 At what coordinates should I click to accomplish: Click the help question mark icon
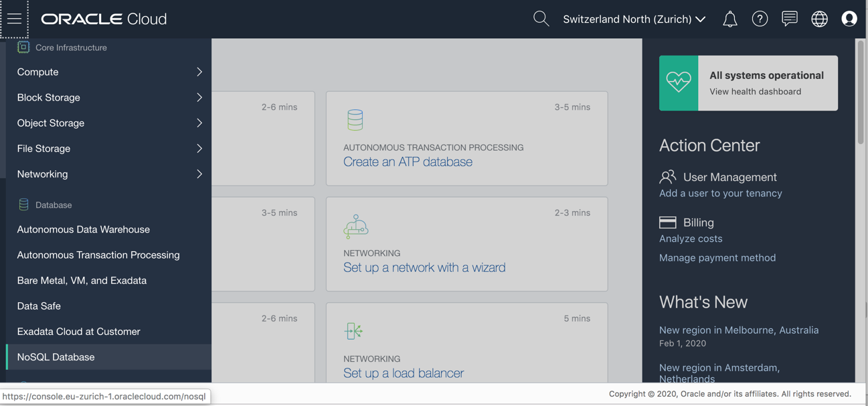click(x=760, y=19)
